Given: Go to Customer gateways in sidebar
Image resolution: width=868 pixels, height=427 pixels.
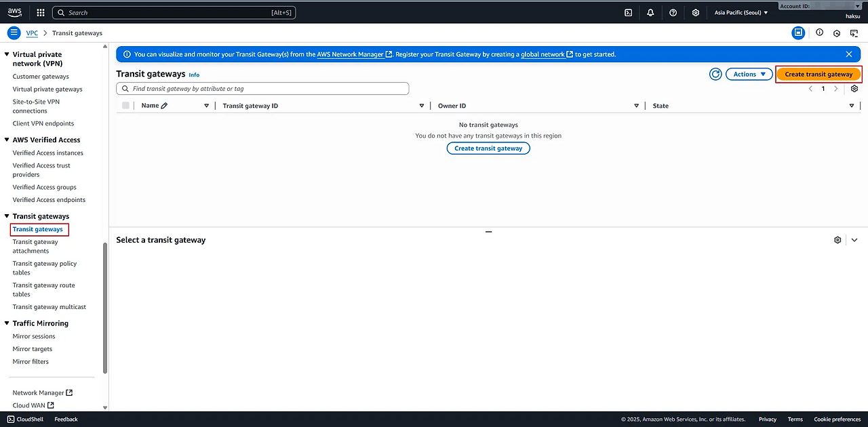Looking at the screenshot, I should point(41,77).
